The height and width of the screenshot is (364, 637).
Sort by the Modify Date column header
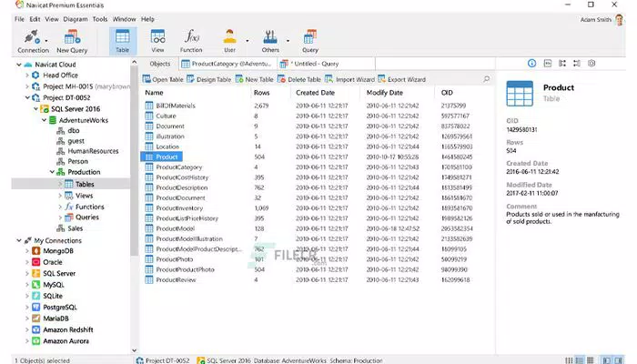click(x=385, y=93)
